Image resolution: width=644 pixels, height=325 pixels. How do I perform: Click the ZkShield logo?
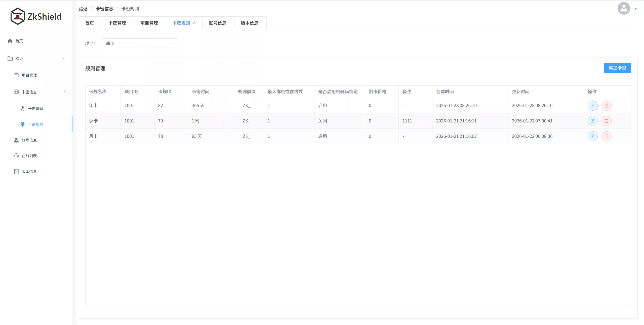[36, 16]
